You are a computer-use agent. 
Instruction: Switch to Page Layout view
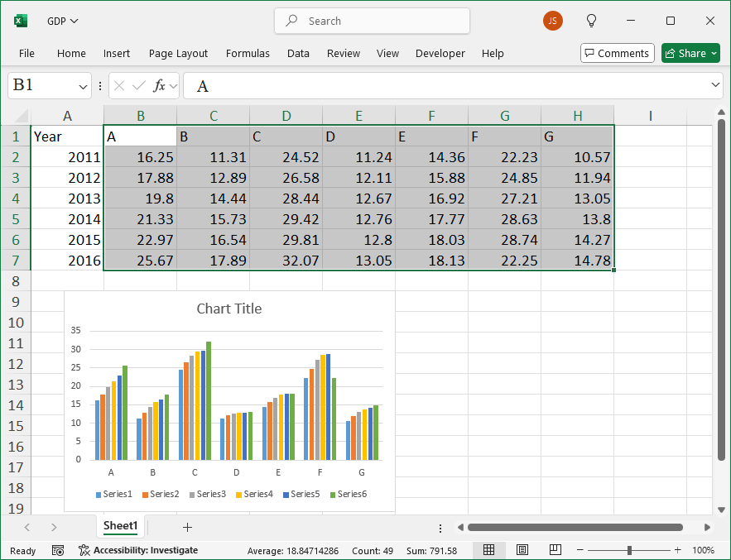tap(522, 550)
